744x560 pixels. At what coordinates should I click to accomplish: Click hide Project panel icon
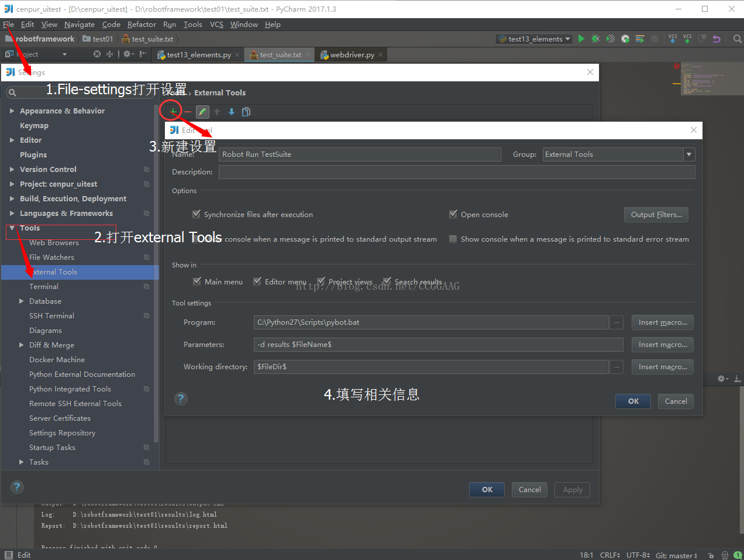[143, 54]
